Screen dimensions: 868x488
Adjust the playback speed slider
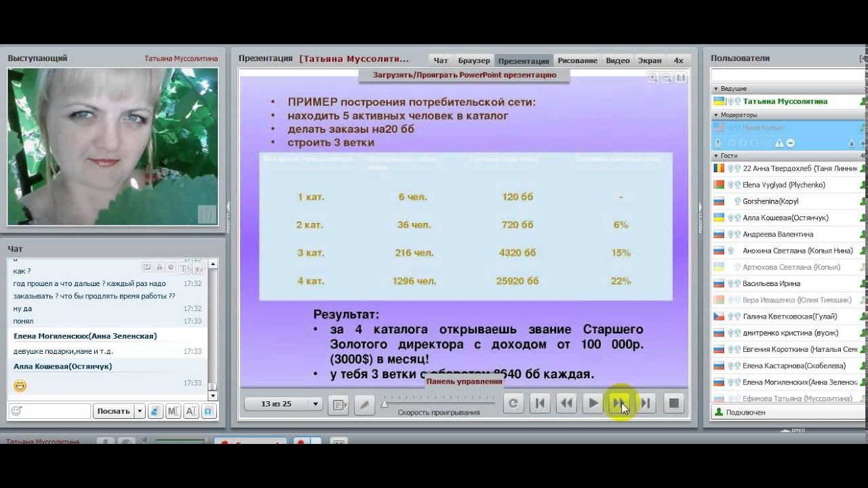pyautogui.click(x=384, y=403)
